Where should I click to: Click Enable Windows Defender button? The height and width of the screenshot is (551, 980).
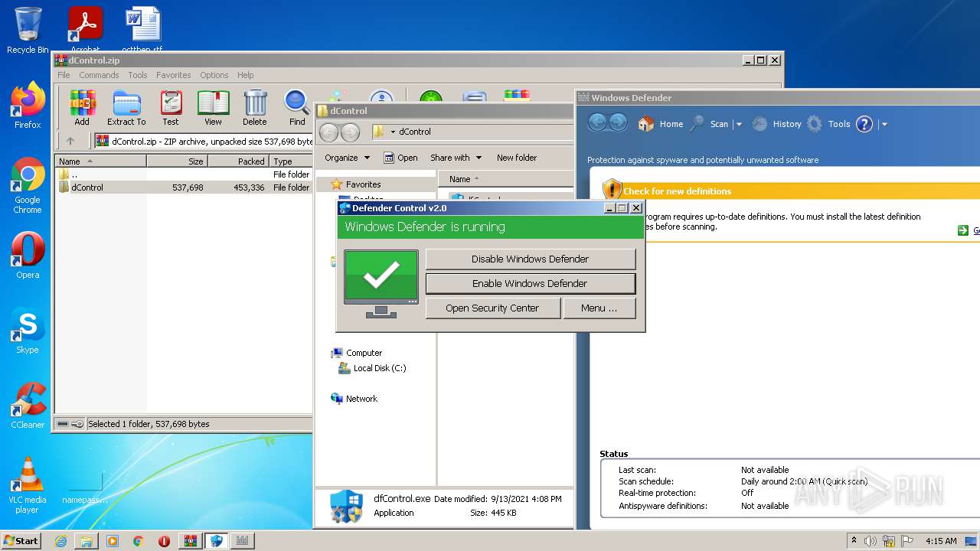(x=530, y=283)
